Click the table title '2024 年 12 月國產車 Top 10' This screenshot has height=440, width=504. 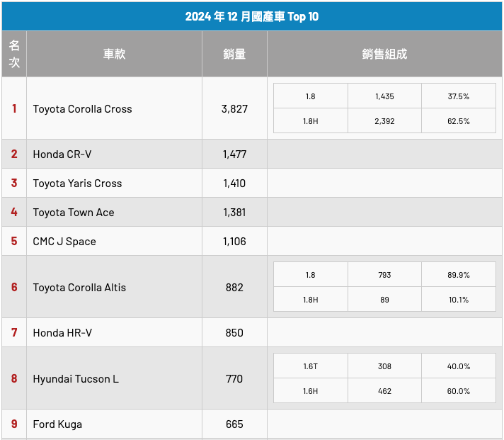pos(252,16)
